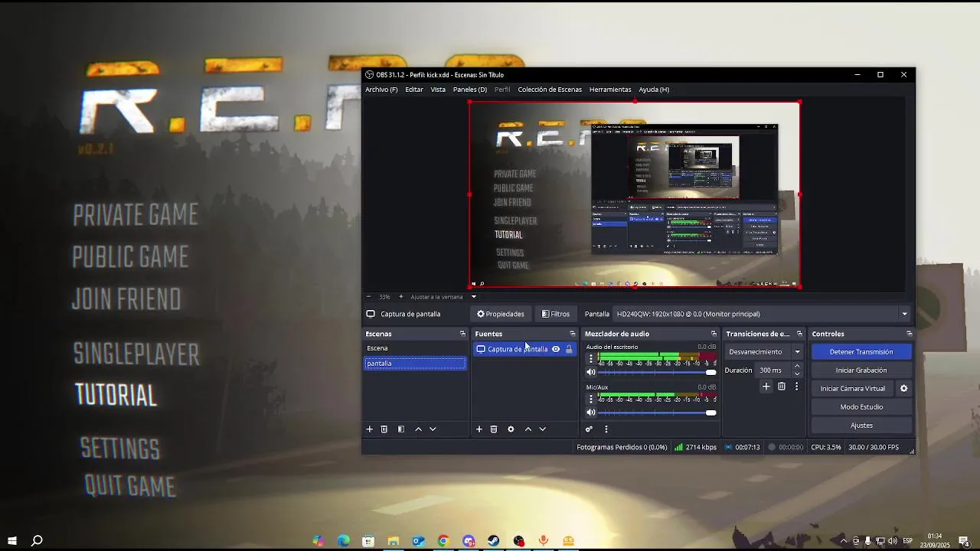
Task: Open Editar menu
Action: click(414, 90)
